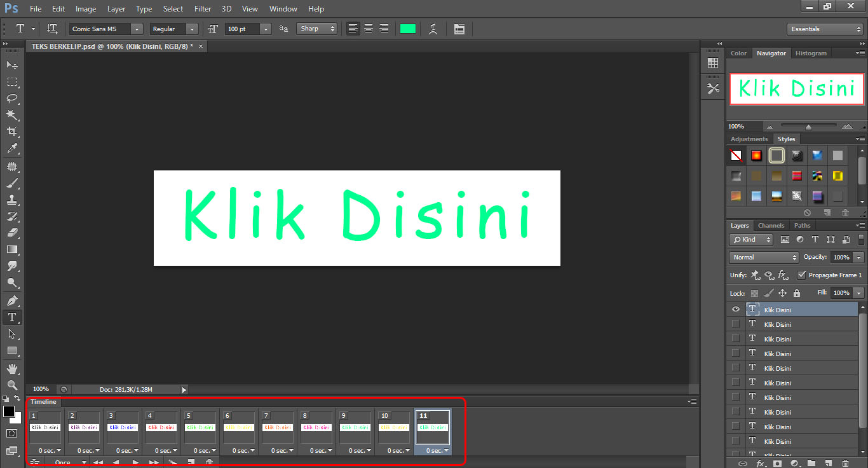Image resolution: width=868 pixels, height=468 pixels.
Task: Click the duplicate frame icon in Timeline
Action: (191, 462)
